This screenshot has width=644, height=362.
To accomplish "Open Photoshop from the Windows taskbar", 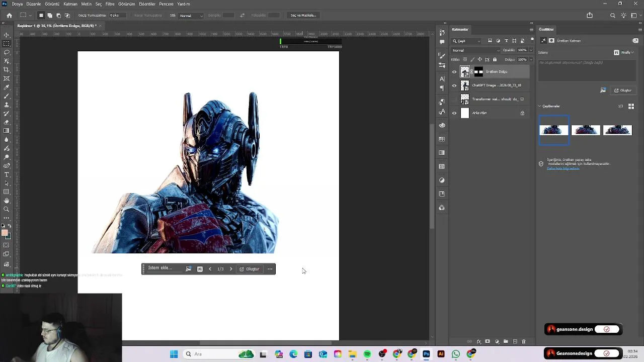I will point(426,354).
